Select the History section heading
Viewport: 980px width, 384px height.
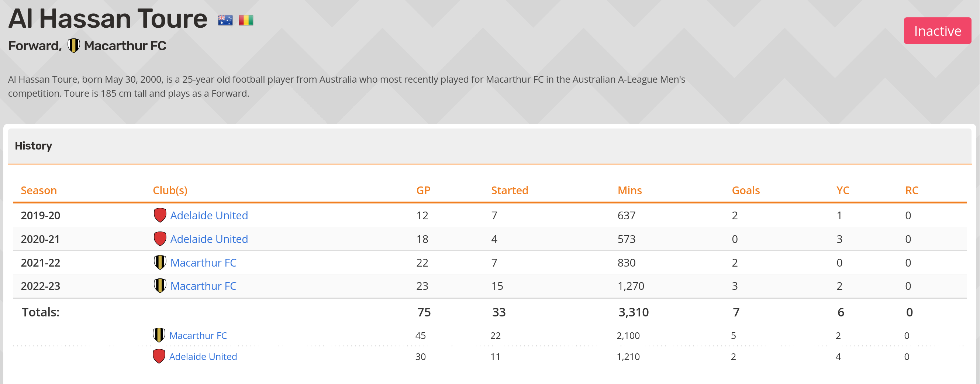[34, 146]
